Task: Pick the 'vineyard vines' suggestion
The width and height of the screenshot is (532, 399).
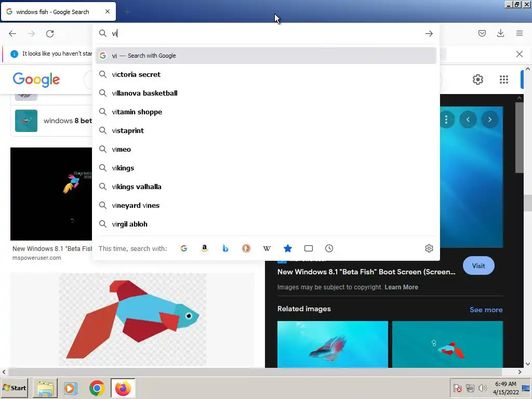Action: pyautogui.click(x=266, y=205)
